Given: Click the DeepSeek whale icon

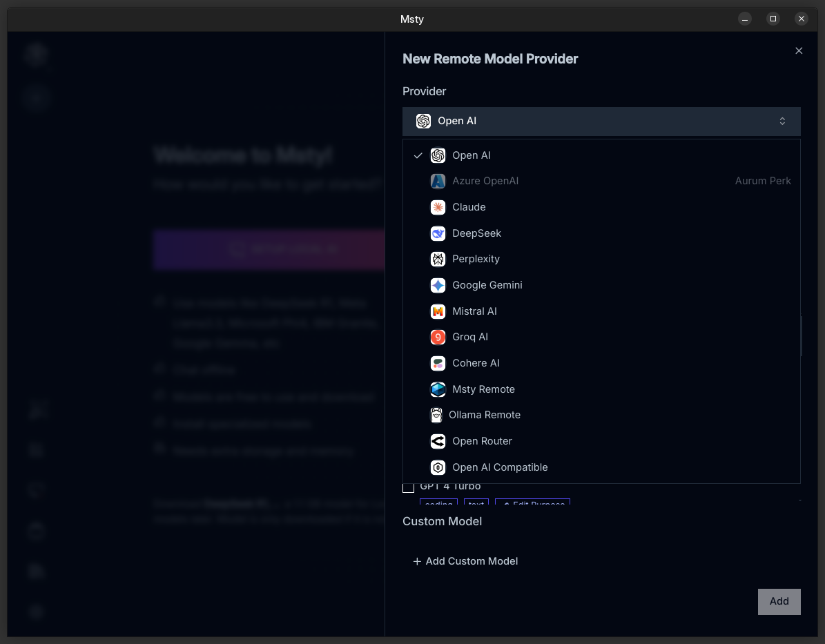Looking at the screenshot, I should (438, 233).
